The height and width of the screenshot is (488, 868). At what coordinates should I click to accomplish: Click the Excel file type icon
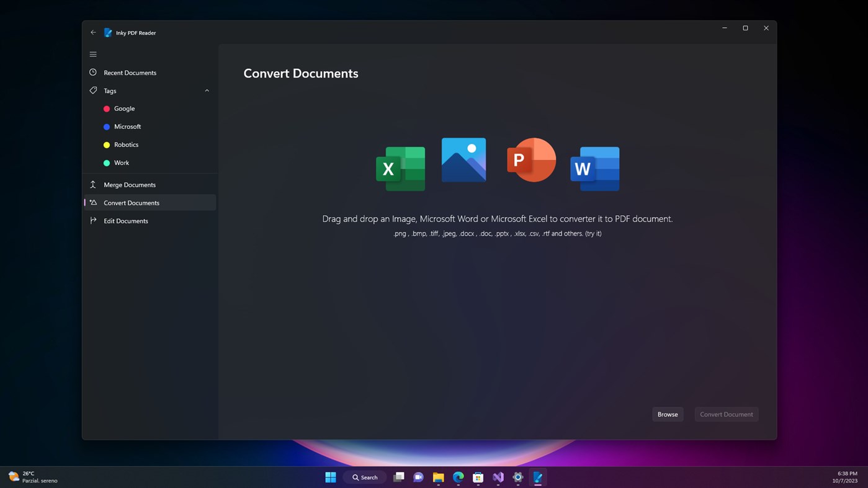(x=400, y=168)
